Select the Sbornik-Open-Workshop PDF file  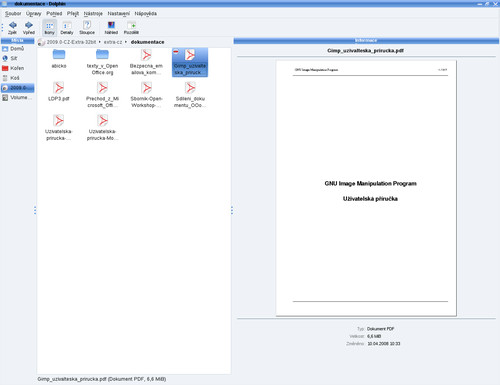(x=146, y=95)
